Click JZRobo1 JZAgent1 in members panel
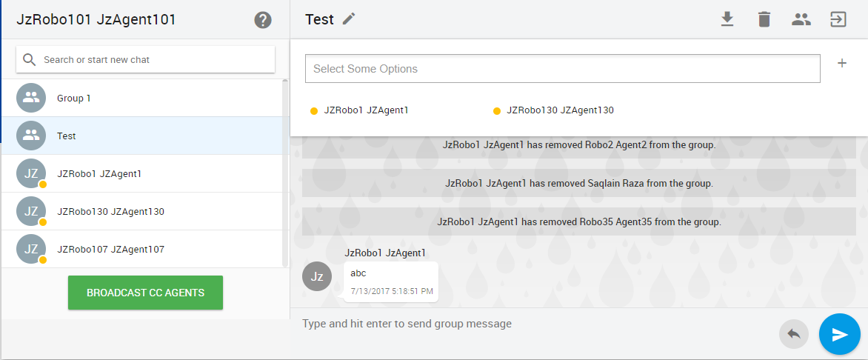868x360 pixels. [366, 110]
